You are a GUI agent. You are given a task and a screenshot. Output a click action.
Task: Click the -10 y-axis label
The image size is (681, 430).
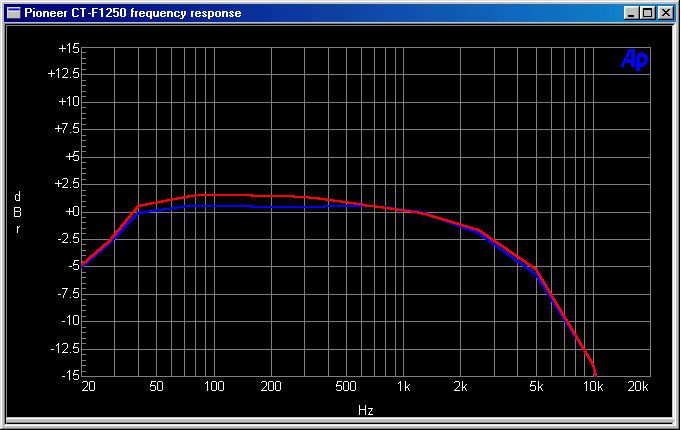pos(70,321)
